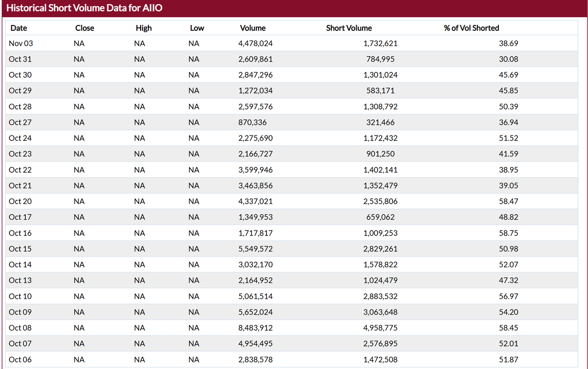Select the Oct 06 date cell

tap(20, 359)
